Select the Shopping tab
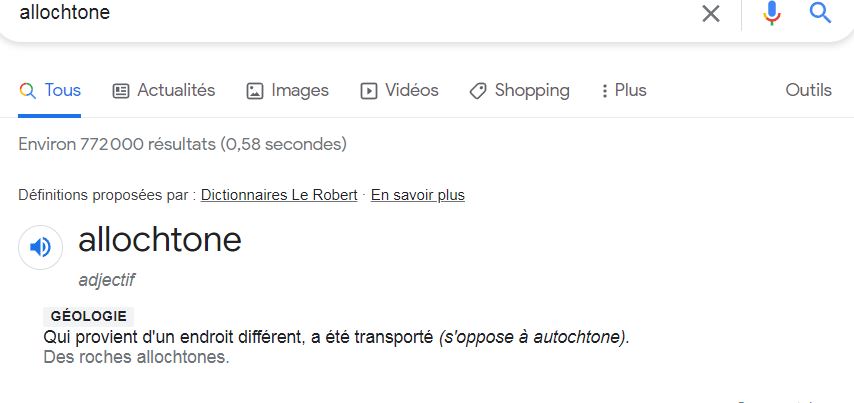854x403 pixels. pyautogui.click(x=532, y=90)
